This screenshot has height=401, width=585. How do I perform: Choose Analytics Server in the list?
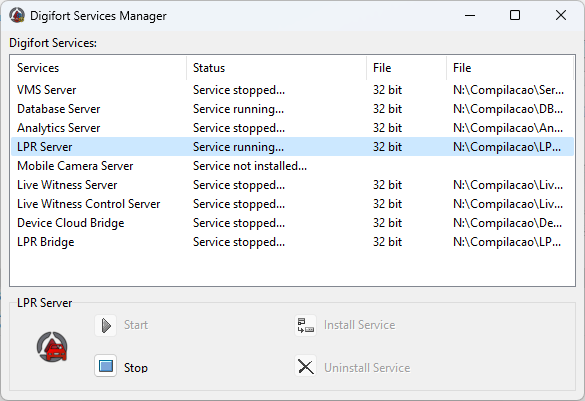(x=292, y=128)
